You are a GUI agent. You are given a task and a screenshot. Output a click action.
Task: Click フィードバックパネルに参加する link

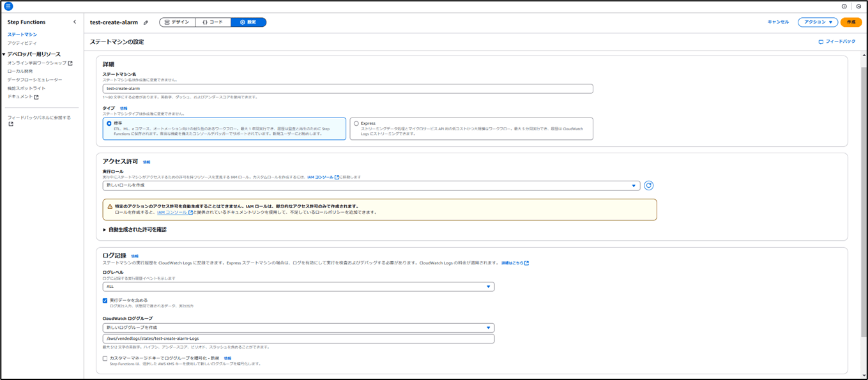pos(39,118)
